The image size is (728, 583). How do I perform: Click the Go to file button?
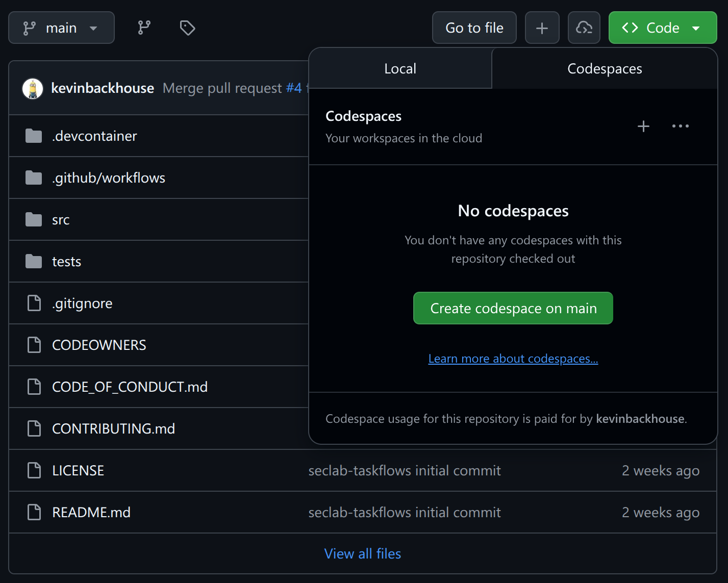tap(473, 28)
